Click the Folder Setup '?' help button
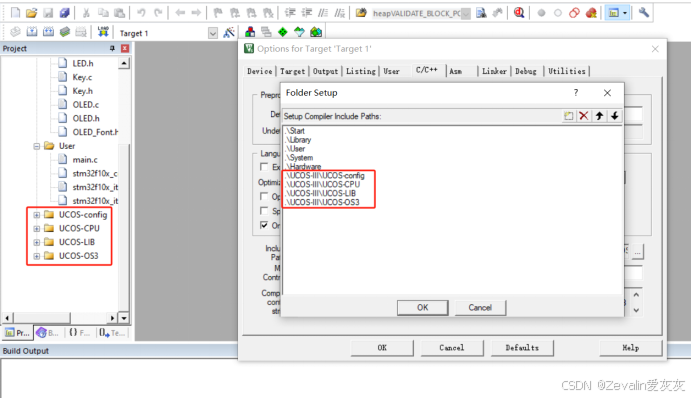 [575, 93]
